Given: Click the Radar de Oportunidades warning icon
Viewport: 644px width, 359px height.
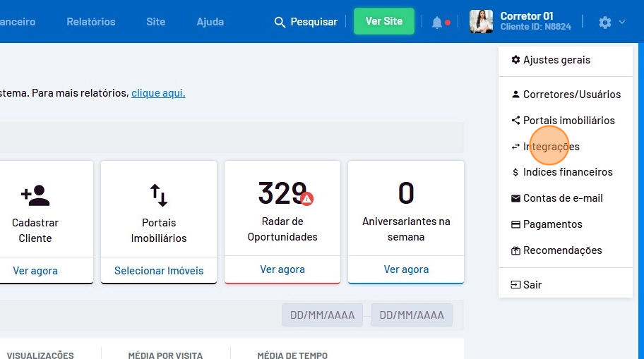Looking at the screenshot, I should coord(306,199).
